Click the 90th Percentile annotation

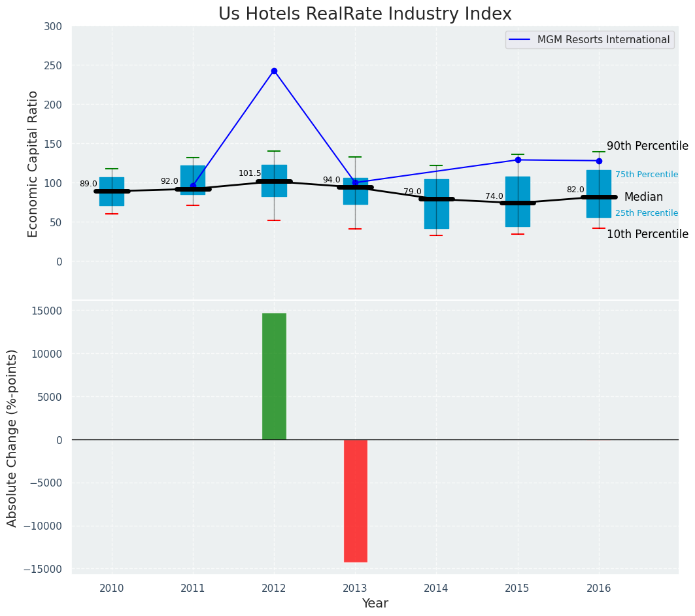(x=647, y=146)
